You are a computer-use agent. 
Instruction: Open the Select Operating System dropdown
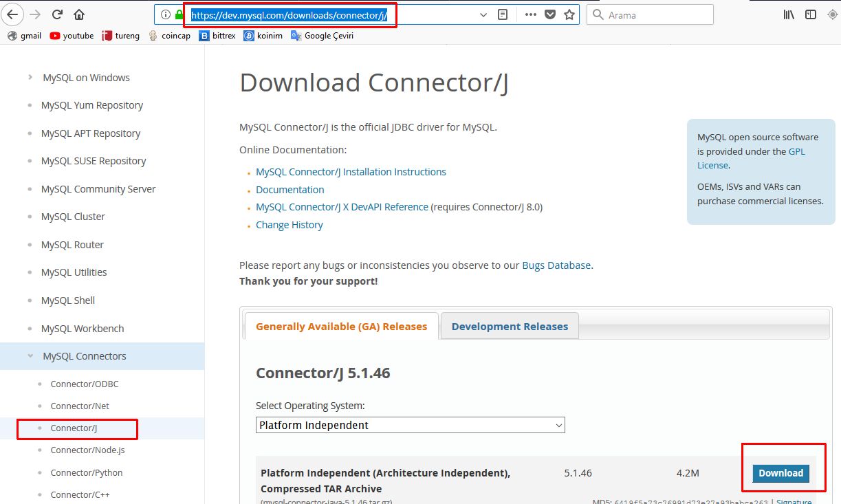411,425
